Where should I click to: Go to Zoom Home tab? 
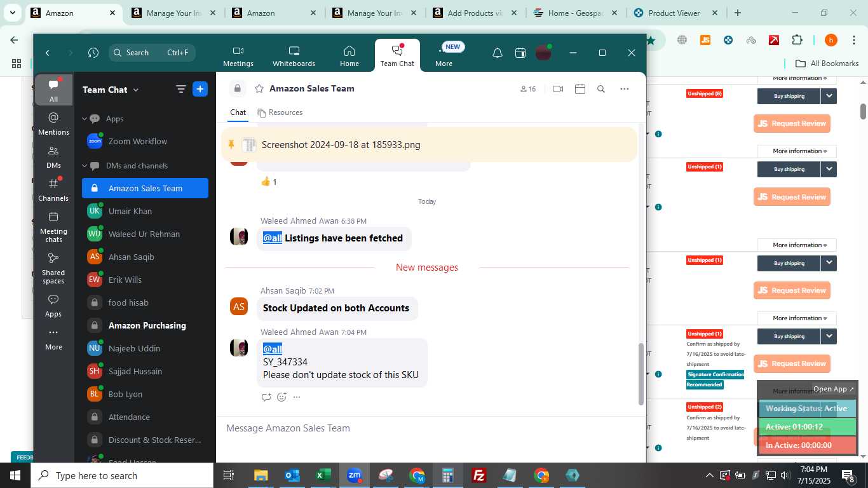[349, 57]
